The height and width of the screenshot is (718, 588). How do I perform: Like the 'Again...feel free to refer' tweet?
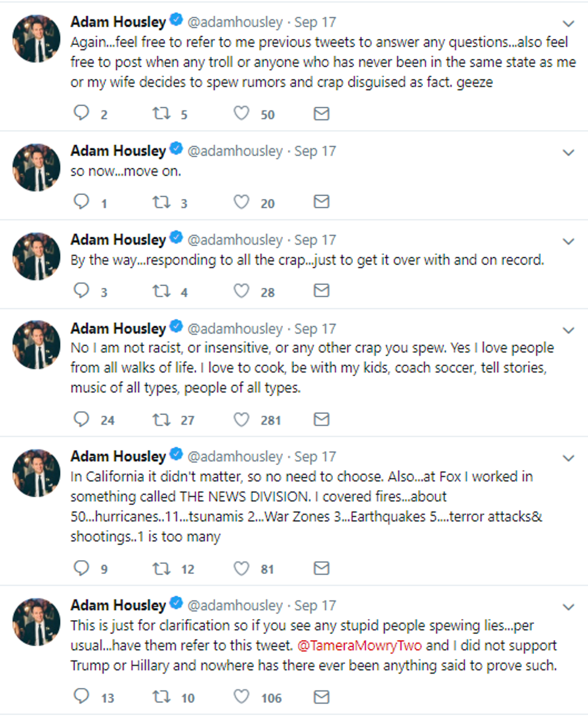click(241, 113)
